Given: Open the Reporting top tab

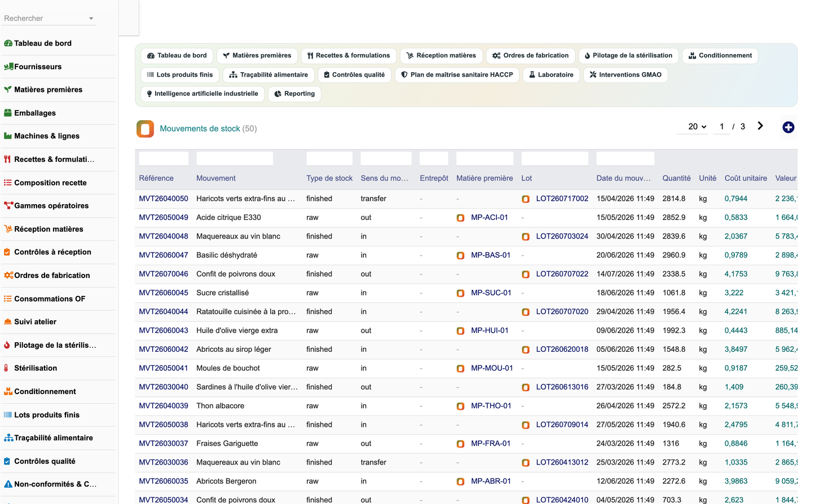Looking at the screenshot, I should 294,94.
